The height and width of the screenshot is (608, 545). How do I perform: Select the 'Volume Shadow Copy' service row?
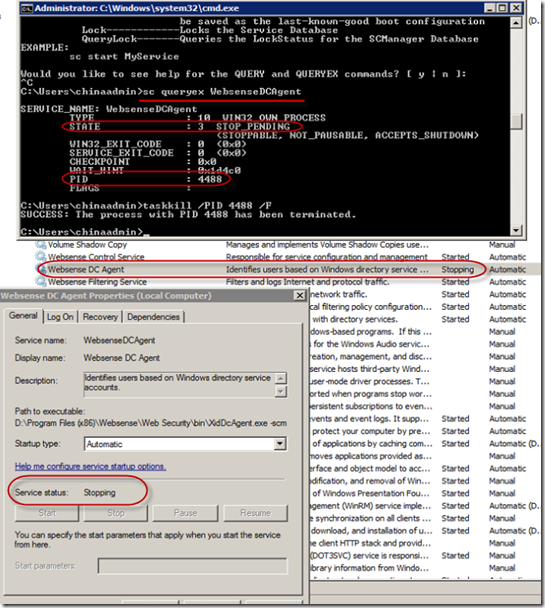pos(287,244)
